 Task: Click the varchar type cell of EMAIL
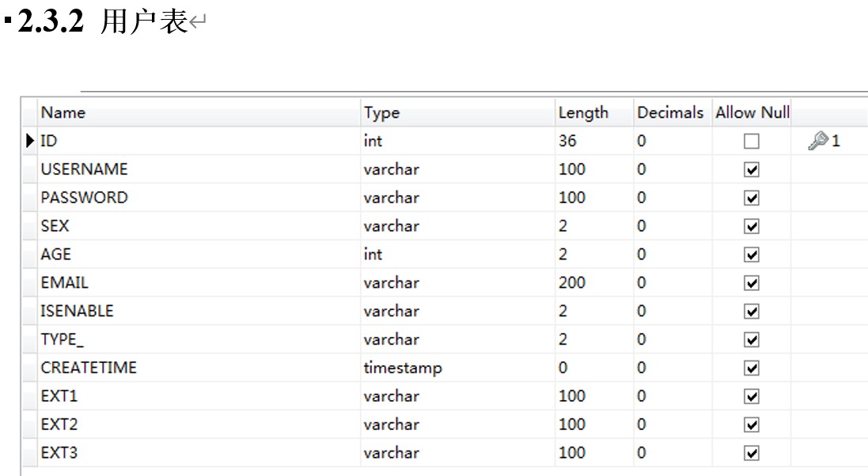[458, 282]
